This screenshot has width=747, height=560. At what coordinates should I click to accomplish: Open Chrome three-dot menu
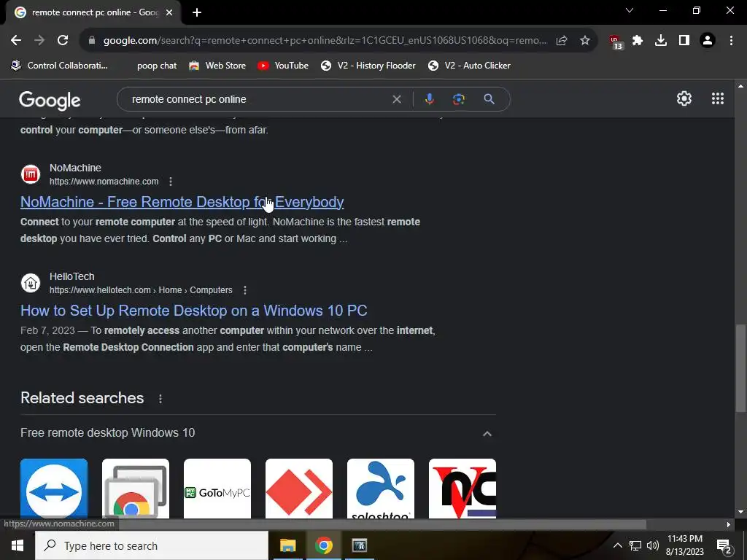pos(731,41)
